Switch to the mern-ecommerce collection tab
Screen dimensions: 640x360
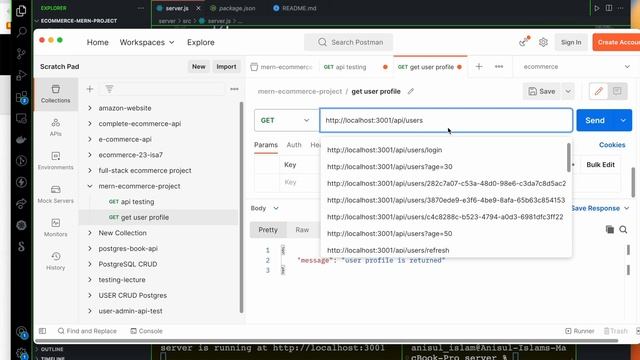(282, 67)
